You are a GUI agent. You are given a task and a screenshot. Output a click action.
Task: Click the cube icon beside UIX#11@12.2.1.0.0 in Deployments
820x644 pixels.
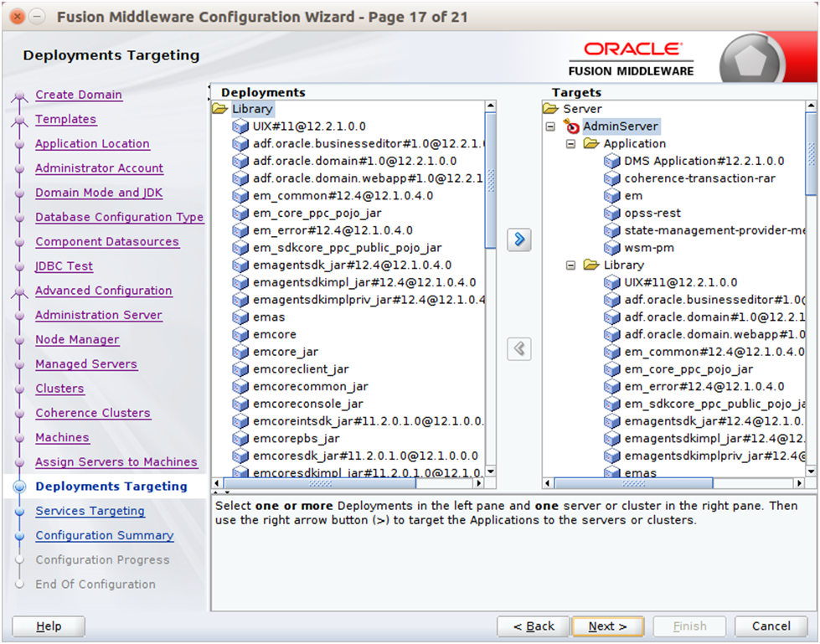240,126
